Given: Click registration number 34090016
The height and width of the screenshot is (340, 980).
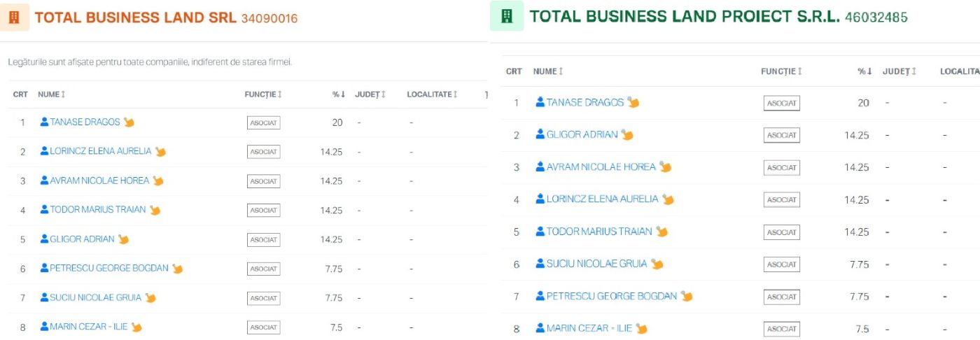Looking at the screenshot, I should click(269, 19).
